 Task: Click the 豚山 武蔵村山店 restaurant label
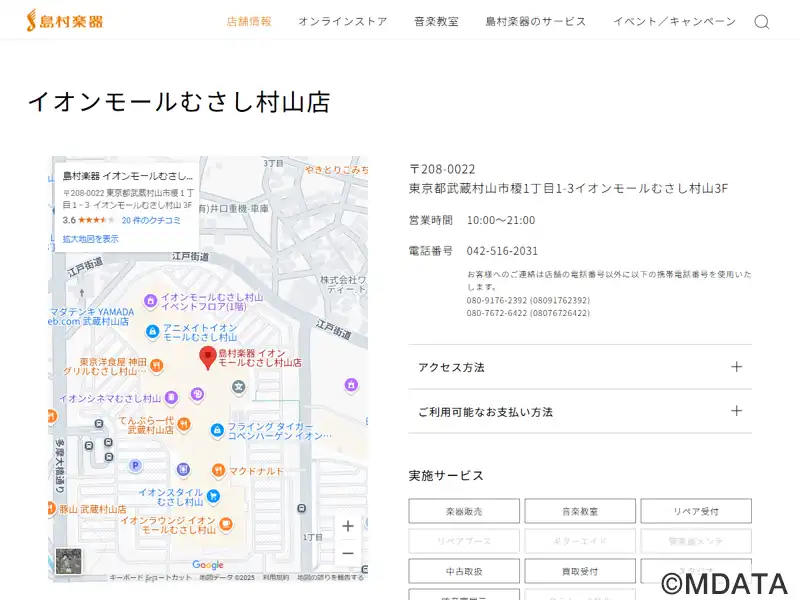click(x=92, y=509)
